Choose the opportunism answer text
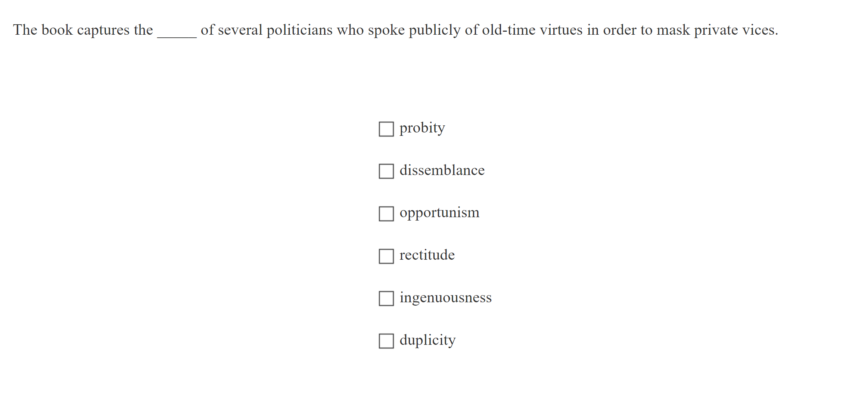The image size is (868, 406). (439, 213)
